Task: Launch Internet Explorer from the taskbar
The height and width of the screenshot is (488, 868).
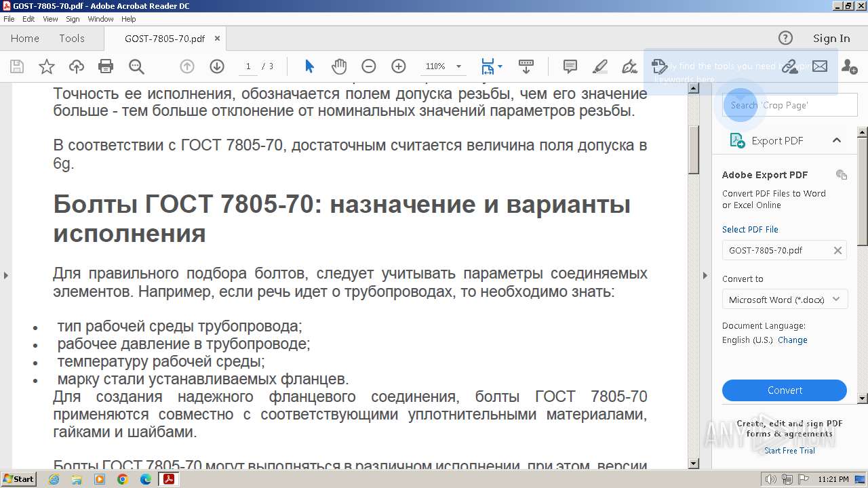Action: [x=54, y=479]
